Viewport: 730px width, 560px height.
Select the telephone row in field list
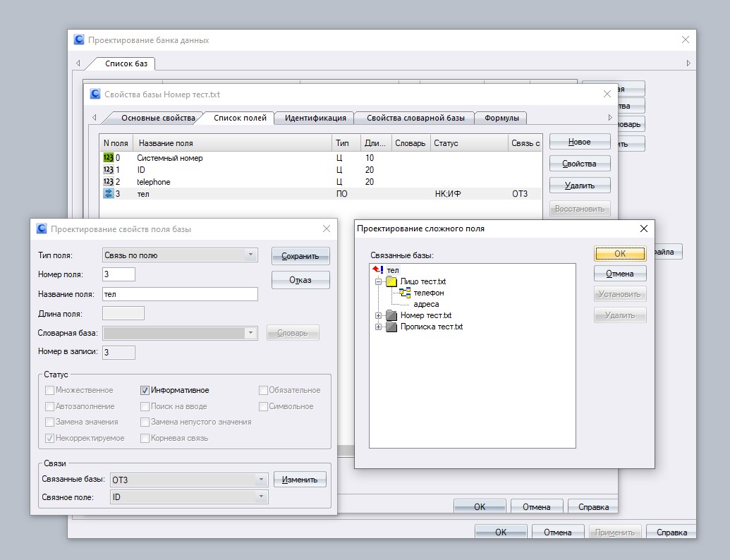[321, 182]
